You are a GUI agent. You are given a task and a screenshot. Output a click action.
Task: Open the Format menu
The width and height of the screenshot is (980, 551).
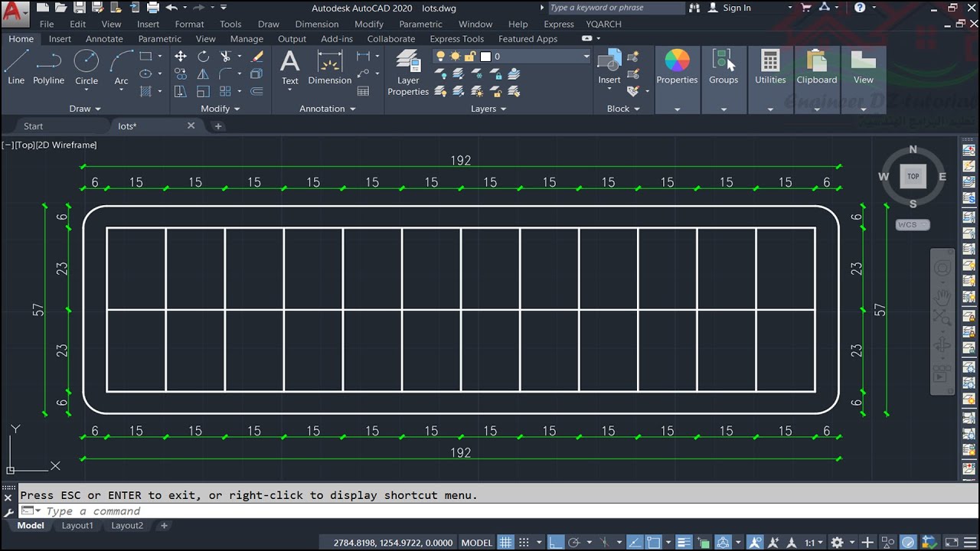point(189,24)
